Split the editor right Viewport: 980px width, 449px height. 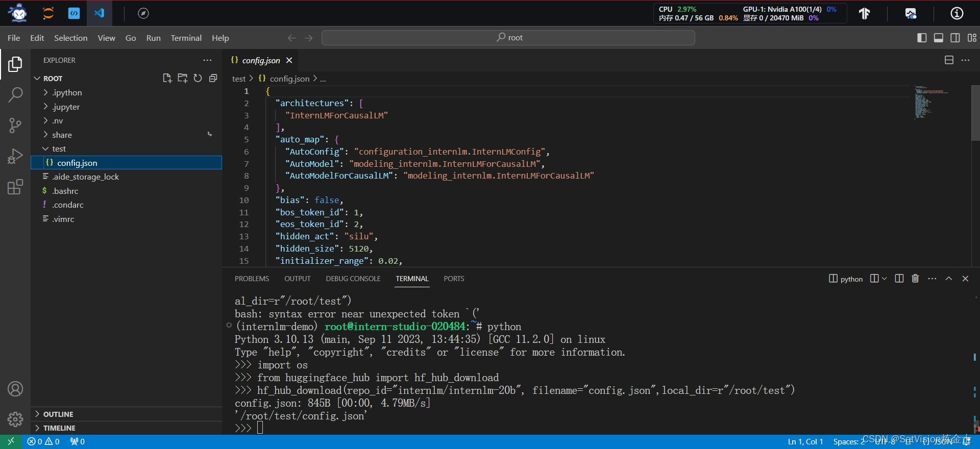point(949,60)
